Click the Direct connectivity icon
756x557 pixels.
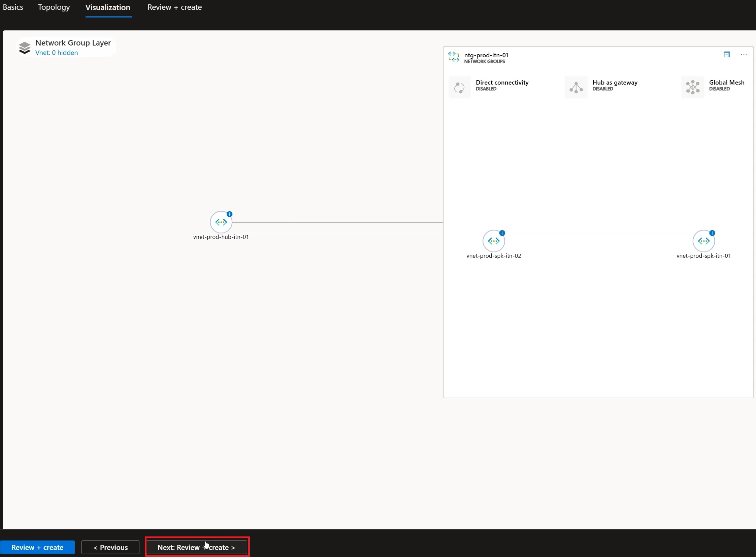[460, 87]
